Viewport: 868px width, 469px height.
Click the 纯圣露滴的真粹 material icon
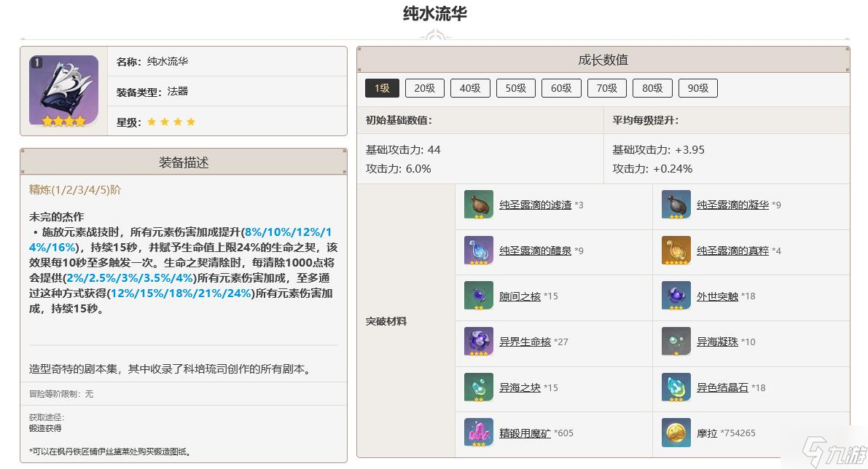coord(676,251)
